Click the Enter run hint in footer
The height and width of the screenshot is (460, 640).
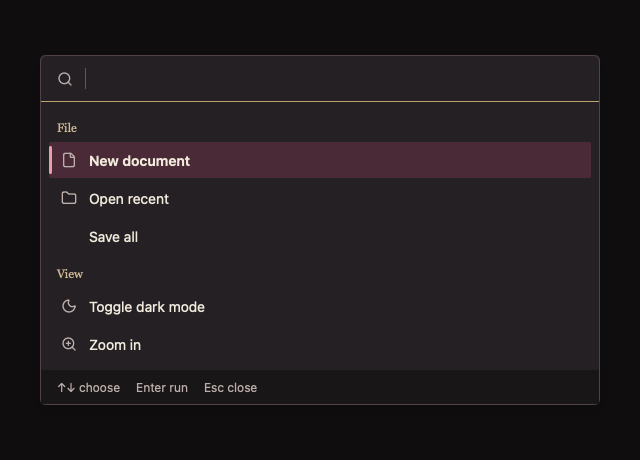162,388
